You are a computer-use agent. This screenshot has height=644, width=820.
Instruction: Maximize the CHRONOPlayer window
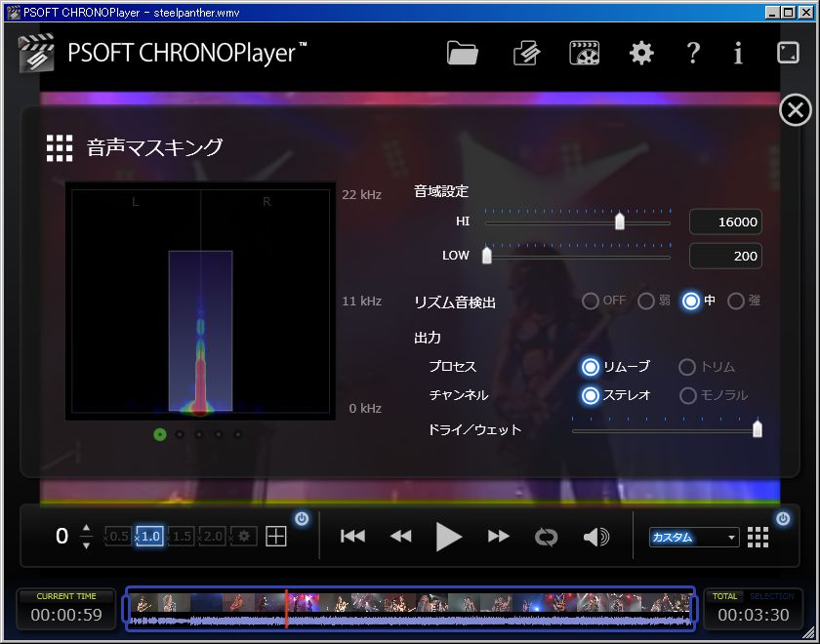tap(788, 12)
